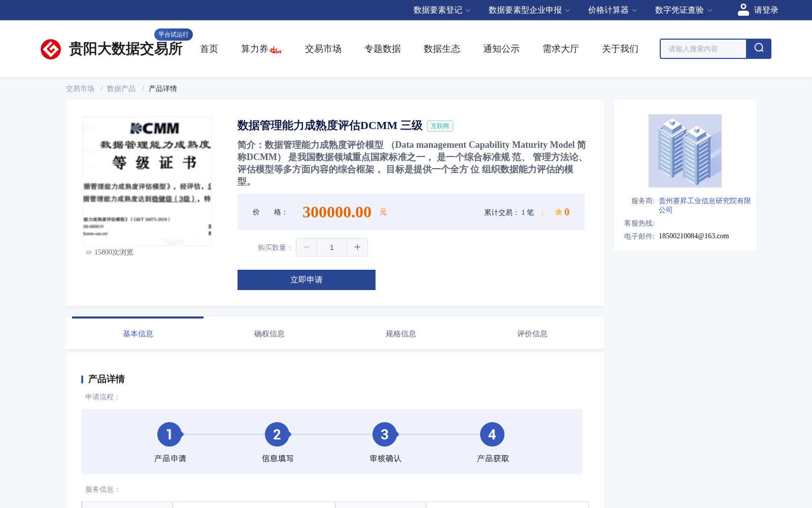Go to 首页 in main navigation
Image resolution: width=812 pixels, height=508 pixels.
pos(209,49)
